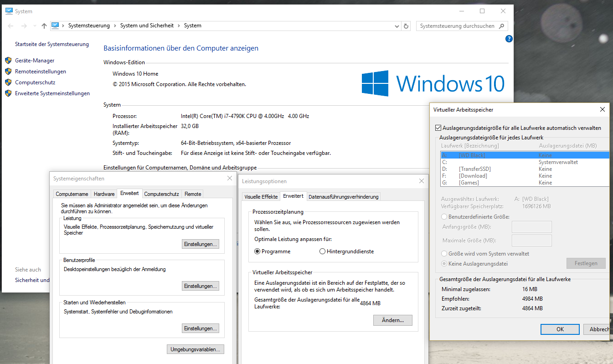Open Erweiterte Systemeinstellungen link
The image size is (613, 364).
tap(52, 93)
